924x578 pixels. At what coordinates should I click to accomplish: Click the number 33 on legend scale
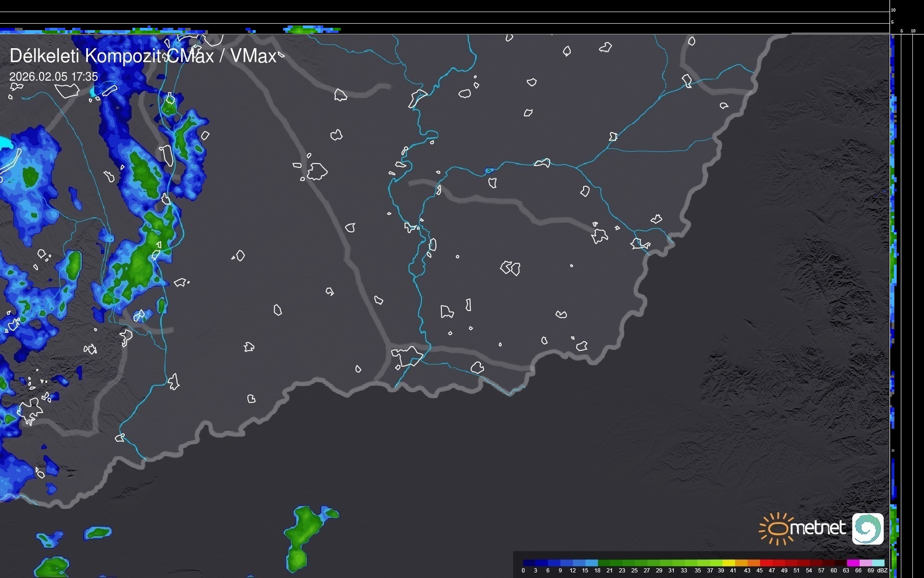[684, 571]
